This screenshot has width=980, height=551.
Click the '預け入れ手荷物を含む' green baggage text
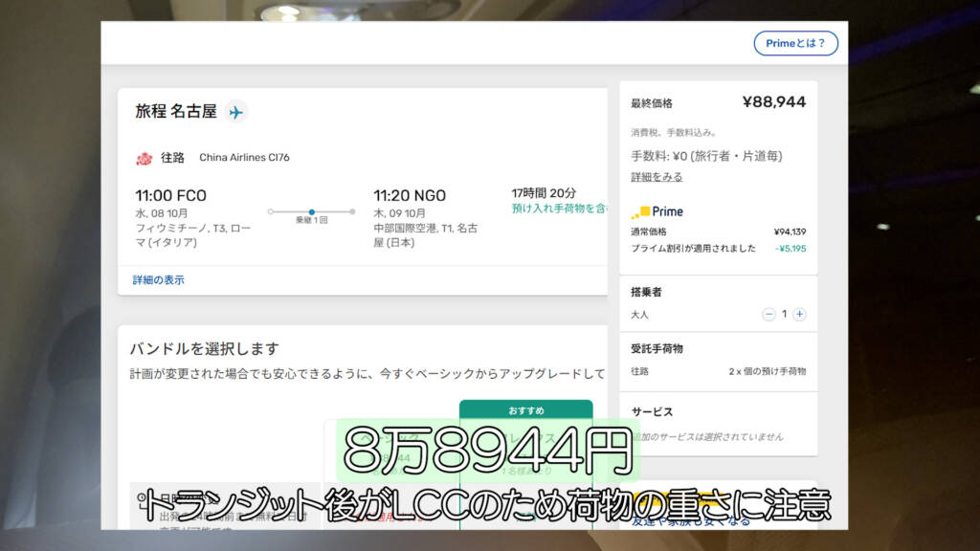[x=559, y=208]
